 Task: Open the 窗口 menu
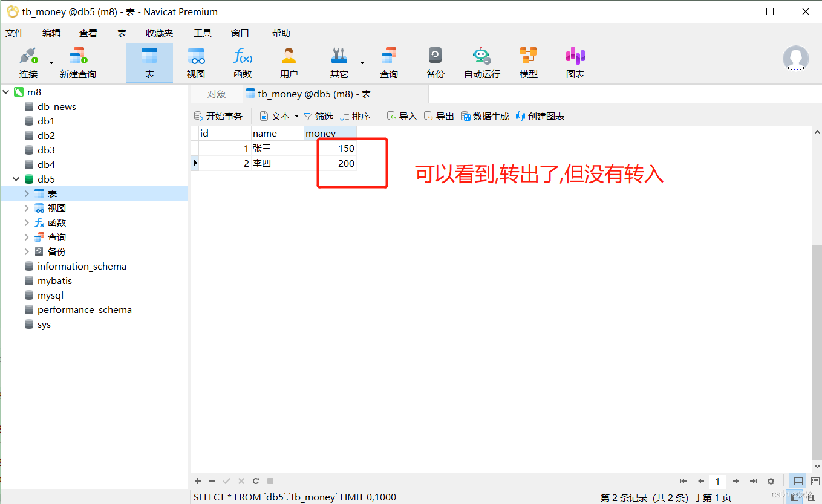[x=240, y=33]
